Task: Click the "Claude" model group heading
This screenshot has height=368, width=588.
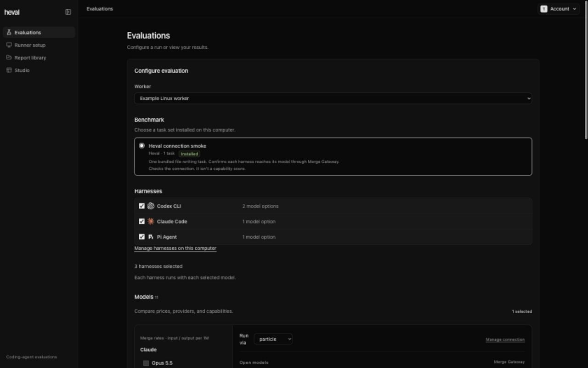Action: pos(148,350)
